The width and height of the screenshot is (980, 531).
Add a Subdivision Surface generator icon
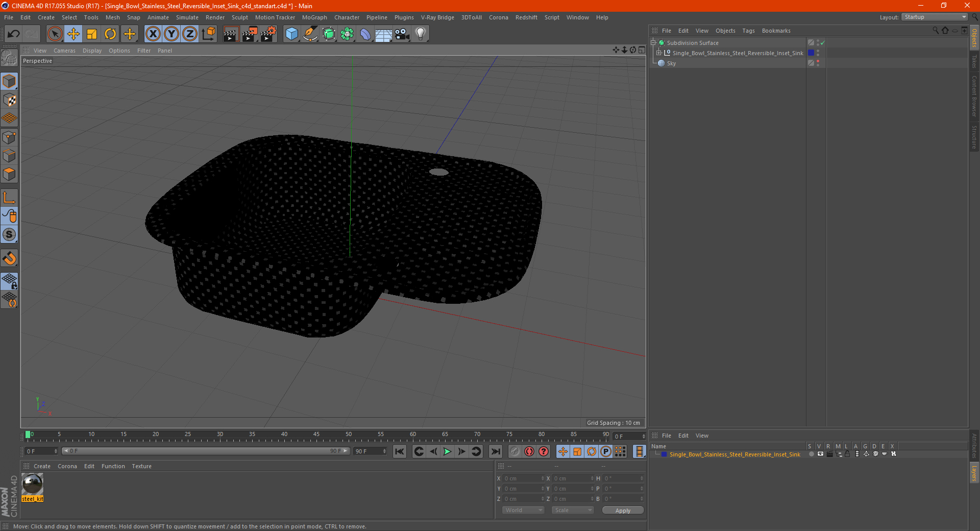pyautogui.click(x=329, y=34)
